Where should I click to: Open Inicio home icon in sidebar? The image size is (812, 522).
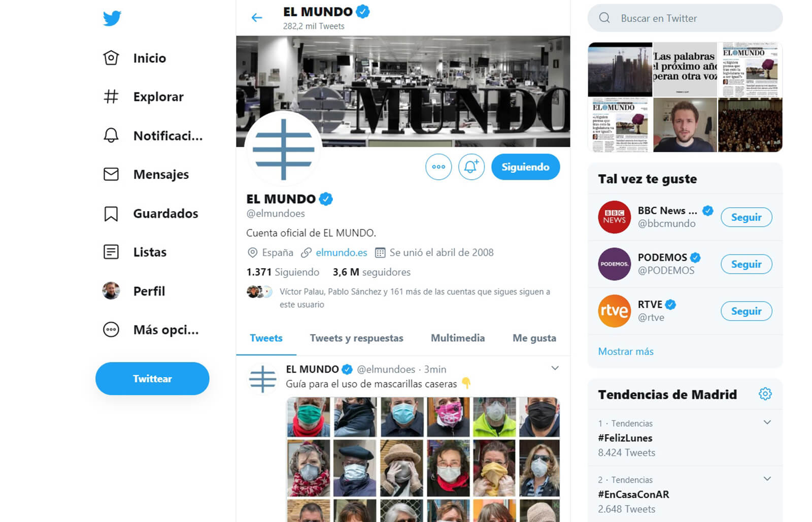click(x=111, y=58)
